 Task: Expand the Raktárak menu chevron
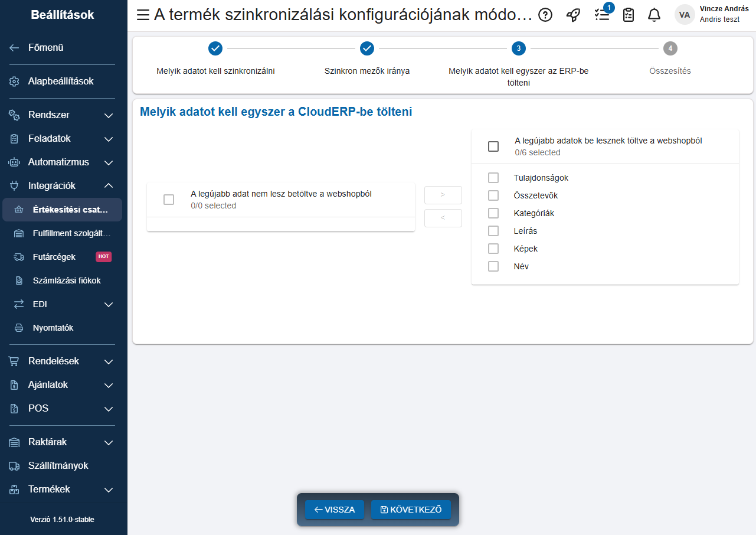point(108,442)
